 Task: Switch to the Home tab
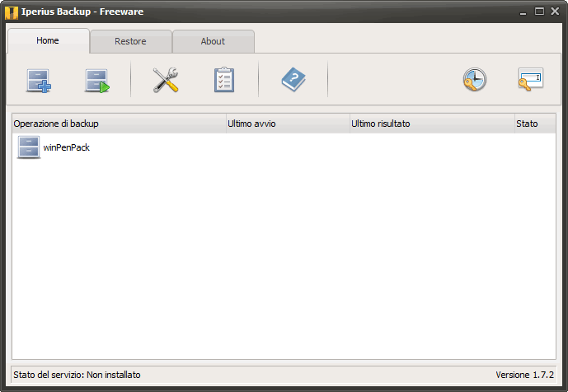pyautogui.click(x=48, y=40)
